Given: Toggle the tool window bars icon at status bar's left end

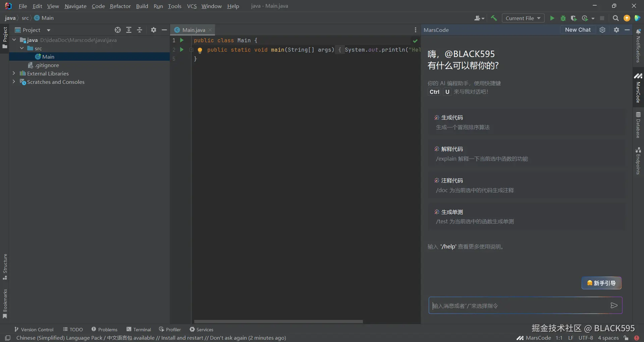Looking at the screenshot, I should coord(8,338).
